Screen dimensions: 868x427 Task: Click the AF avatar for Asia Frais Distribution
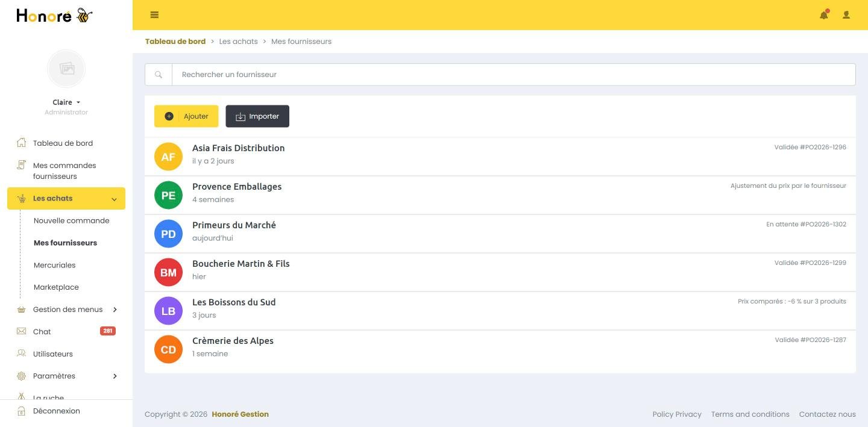click(168, 157)
